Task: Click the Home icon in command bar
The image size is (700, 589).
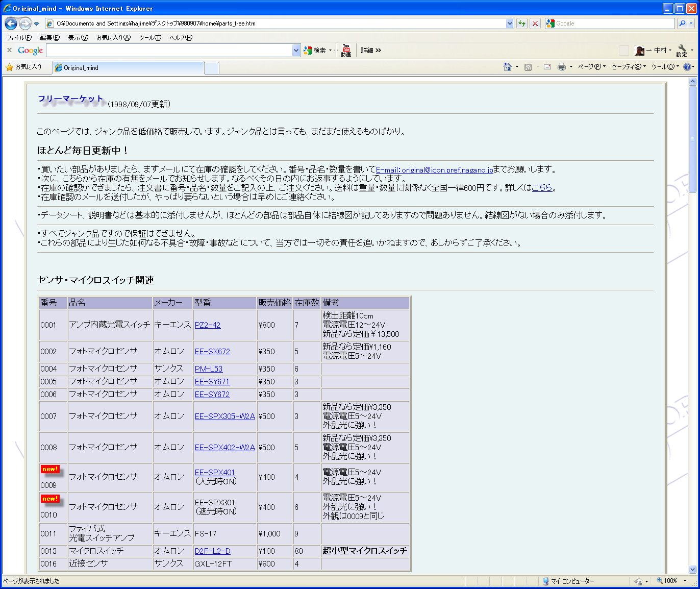Action: (x=507, y=67)
